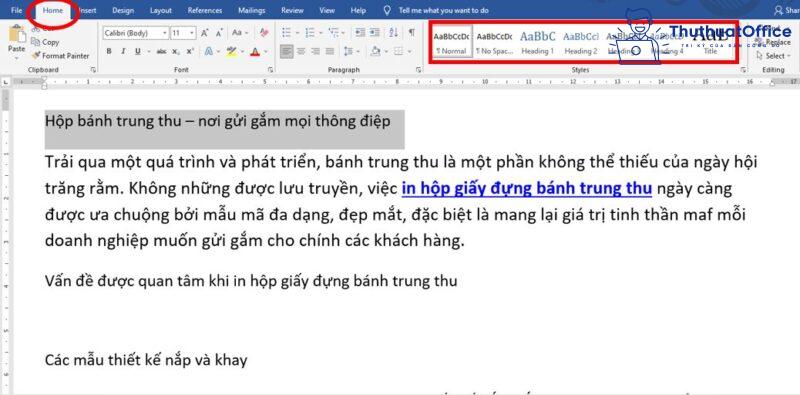Show paragraph marks pilcrow toggle
The width and height of the screenshot is (800, 395).
point(411,33)
